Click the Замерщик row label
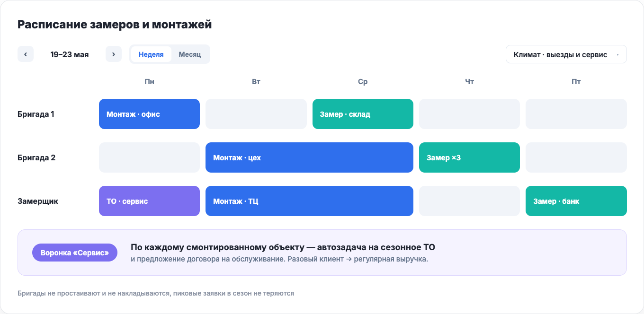 [38, 201]
